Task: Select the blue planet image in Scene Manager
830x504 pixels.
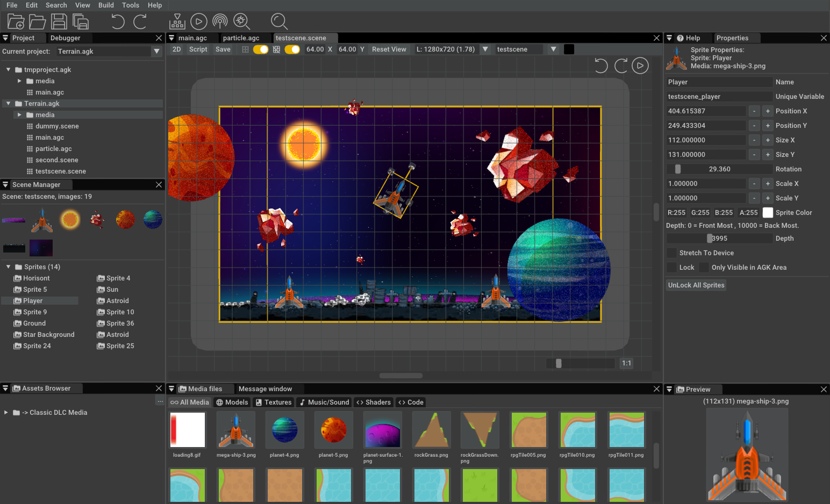Action: coord(153,219)
